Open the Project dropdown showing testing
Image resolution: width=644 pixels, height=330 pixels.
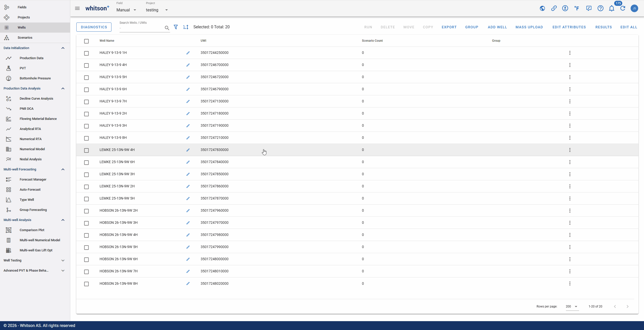click(157, 10)
